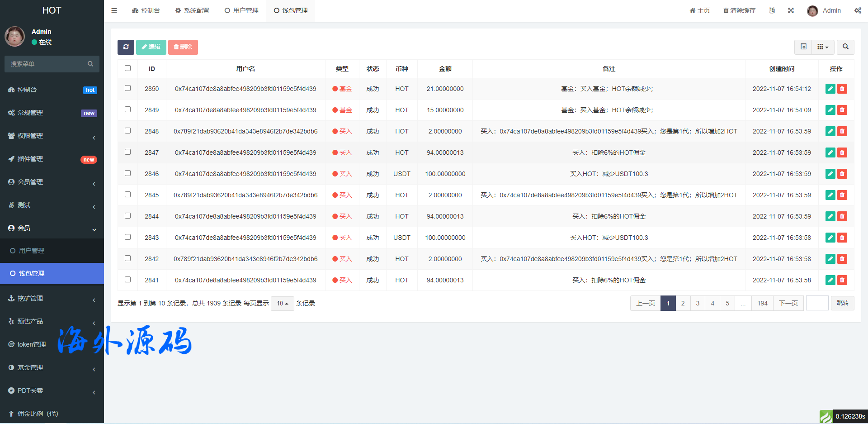Select the checkbox for record 2849
The height and width of the screenshot is (424, 868).
[127, 110]
